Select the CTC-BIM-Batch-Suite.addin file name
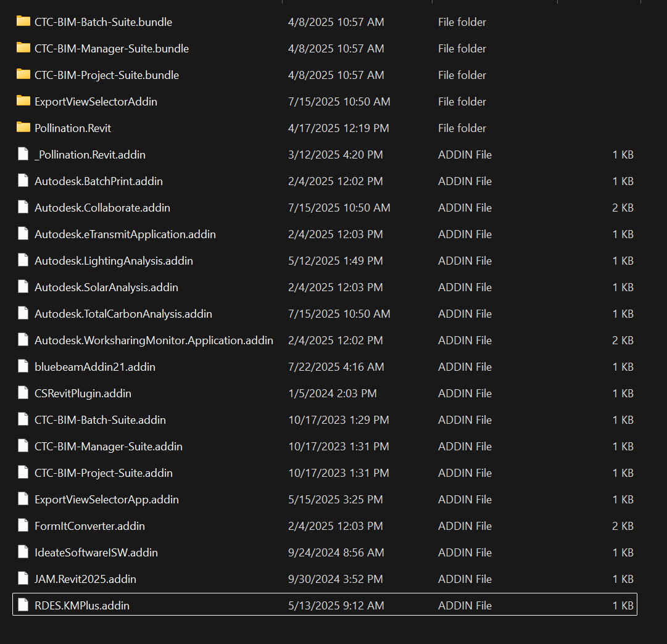Screen dimensions: 667x644 [x=101, y=420]
